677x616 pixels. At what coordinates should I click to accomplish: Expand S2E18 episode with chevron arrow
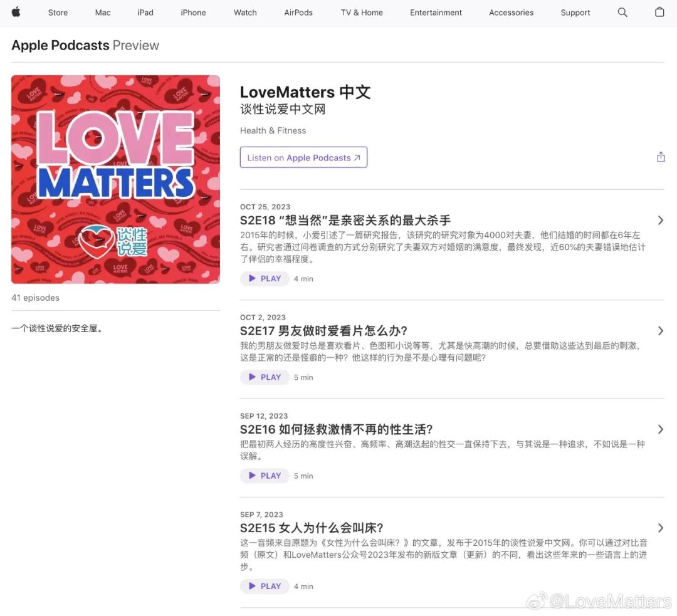tap(661, 220)
